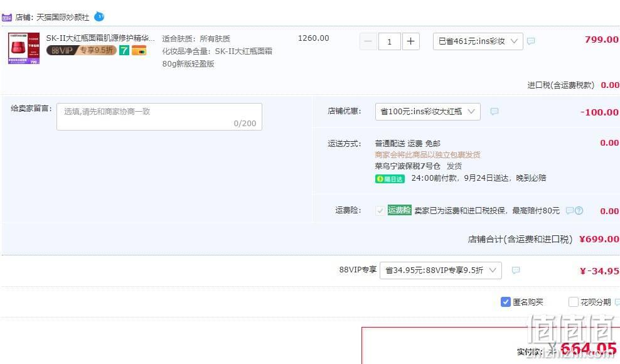The height and width of the screenshot is (364, 620).
Task: Click the 1260.00 unit price
Action: [314, 38]
